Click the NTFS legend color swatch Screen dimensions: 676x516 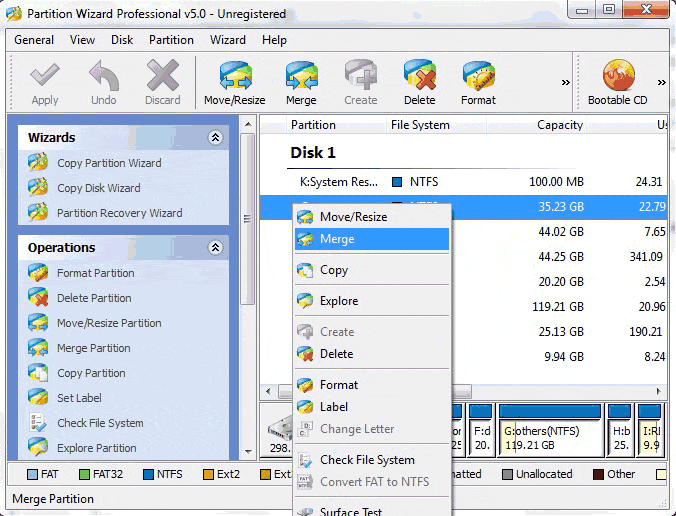click(x=148, y=475)
